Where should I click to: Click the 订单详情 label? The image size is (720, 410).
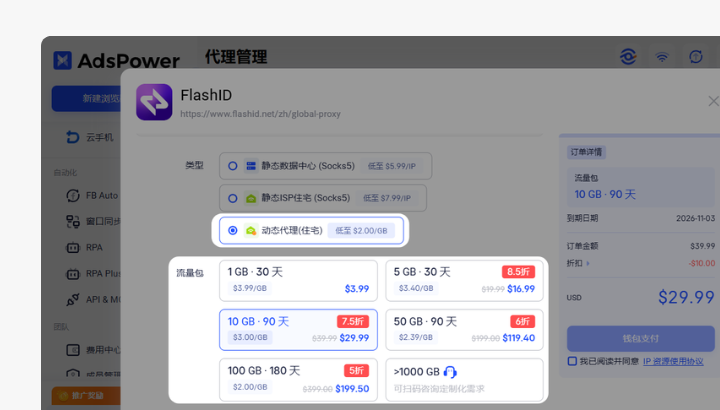pyautogui.click(x=586, y=152)
